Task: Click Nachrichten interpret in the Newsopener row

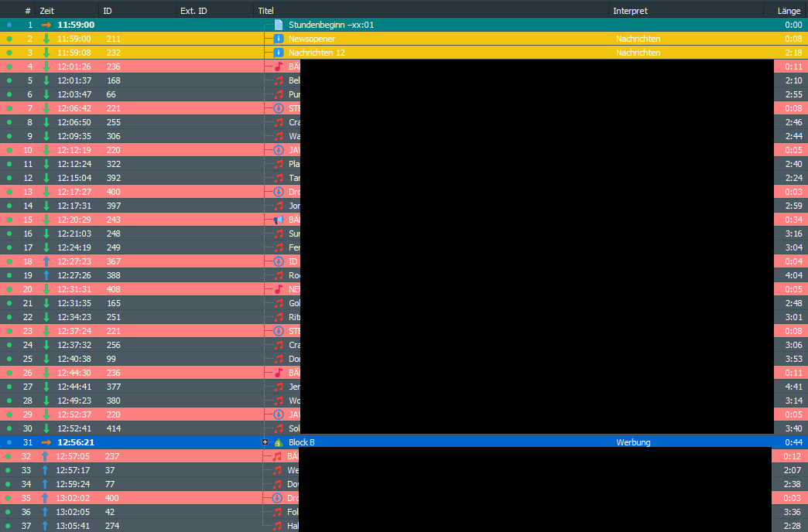Action: (x=638, y=39)
